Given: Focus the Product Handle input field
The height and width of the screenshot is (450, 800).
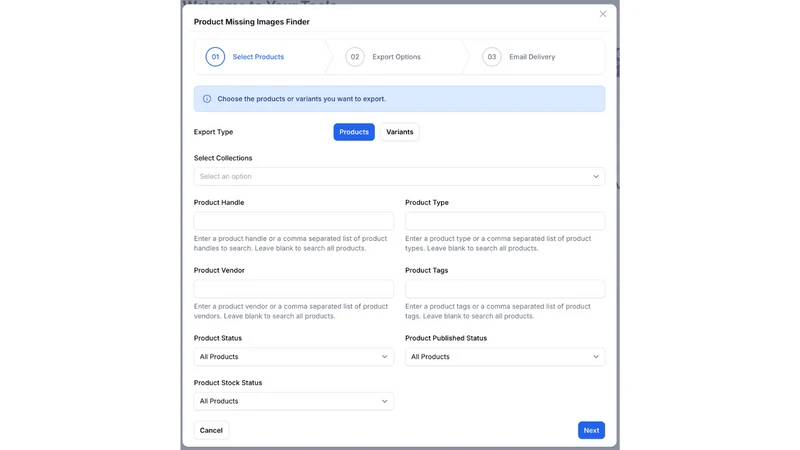Looking at the screenshot, I should click(294, 221).
